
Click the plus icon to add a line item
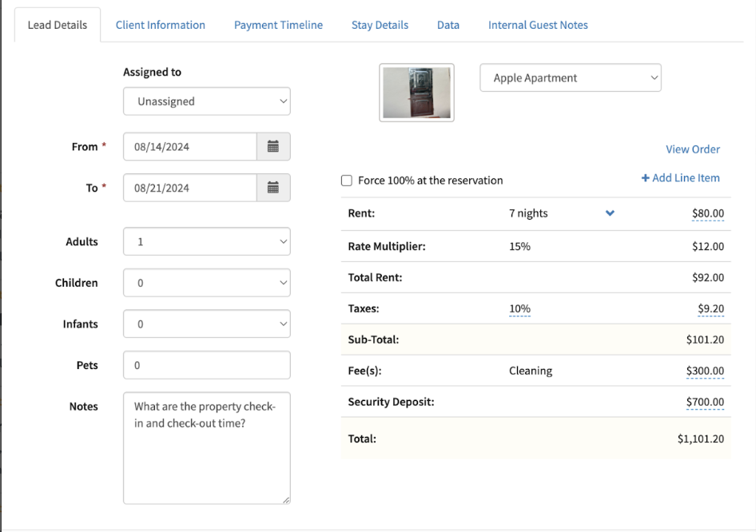[x=645, y=177]
